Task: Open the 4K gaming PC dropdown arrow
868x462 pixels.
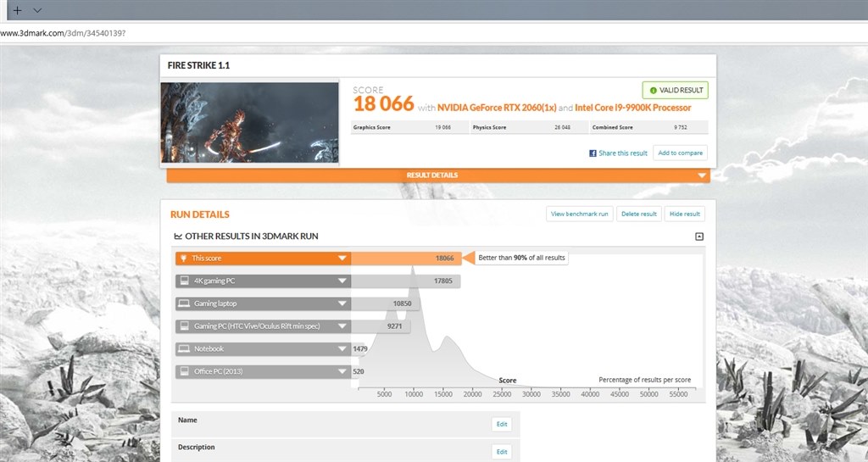Action: (342, 281)
